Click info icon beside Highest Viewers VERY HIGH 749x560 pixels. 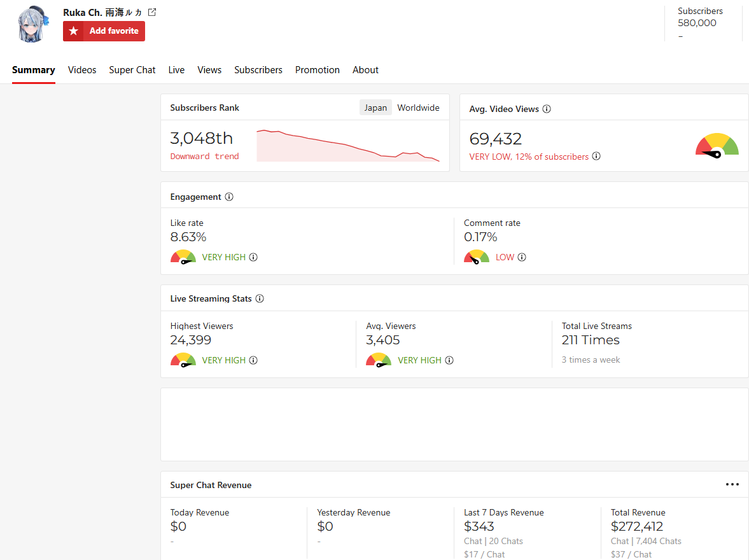253,360
